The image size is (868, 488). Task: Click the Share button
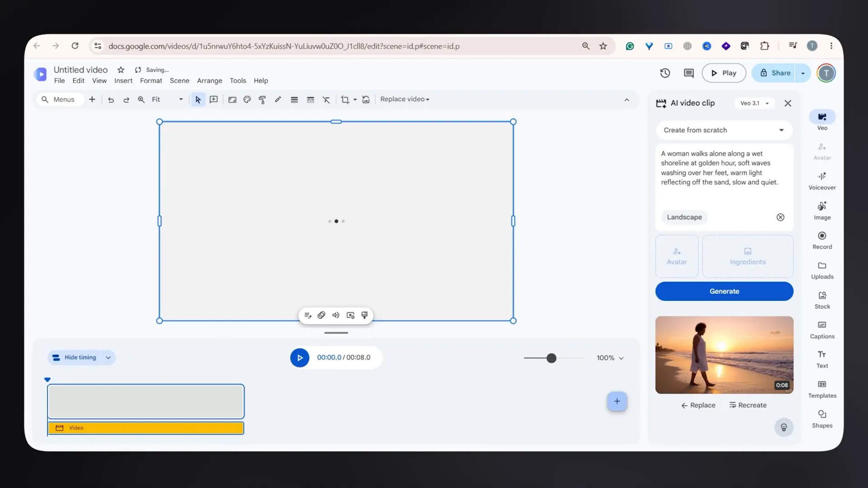(x=774, y=73)
